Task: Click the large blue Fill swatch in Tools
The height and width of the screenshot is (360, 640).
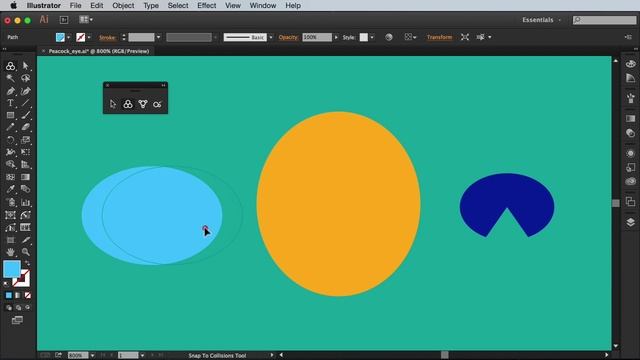Action: pyautogui.click(x=12, y=269)
